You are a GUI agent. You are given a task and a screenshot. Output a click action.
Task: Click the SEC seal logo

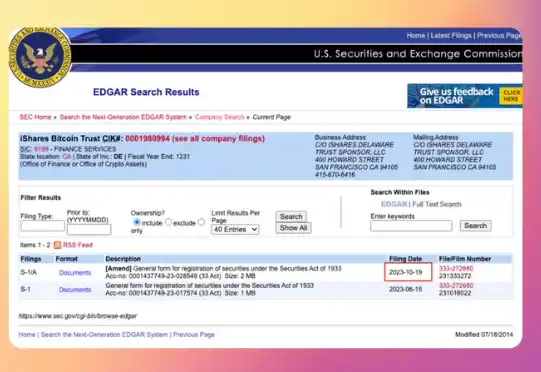pos(40,57)
